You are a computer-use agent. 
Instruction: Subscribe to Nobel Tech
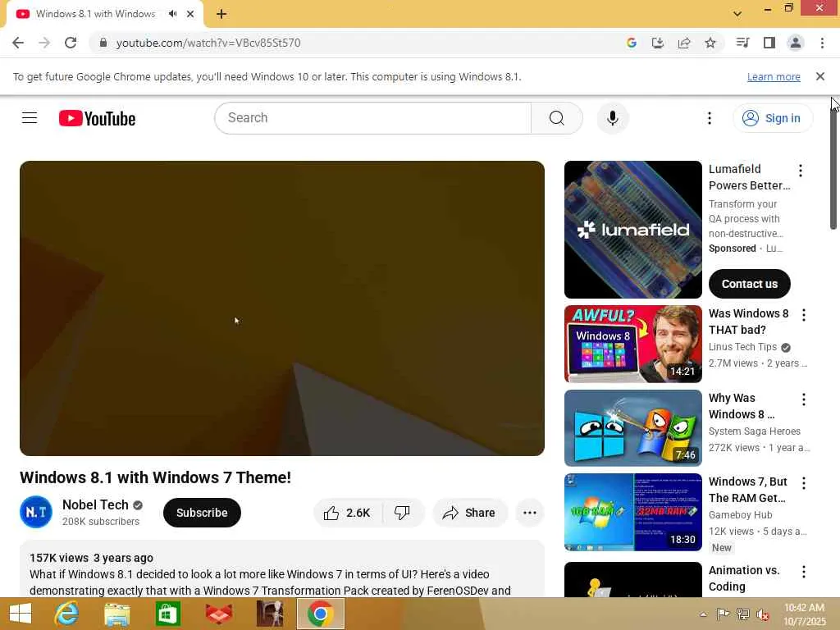202,513
